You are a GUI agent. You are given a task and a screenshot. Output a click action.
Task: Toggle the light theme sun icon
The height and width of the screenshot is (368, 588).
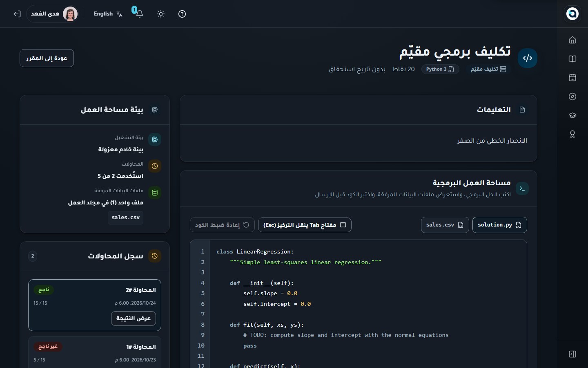tap(161, 14)
